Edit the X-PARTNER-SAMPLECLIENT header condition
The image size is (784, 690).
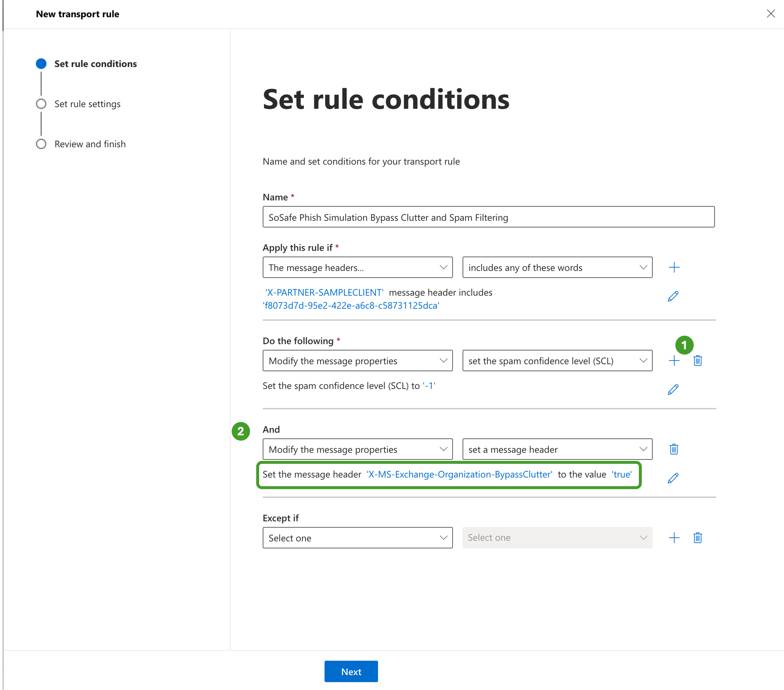pos(673,297)
